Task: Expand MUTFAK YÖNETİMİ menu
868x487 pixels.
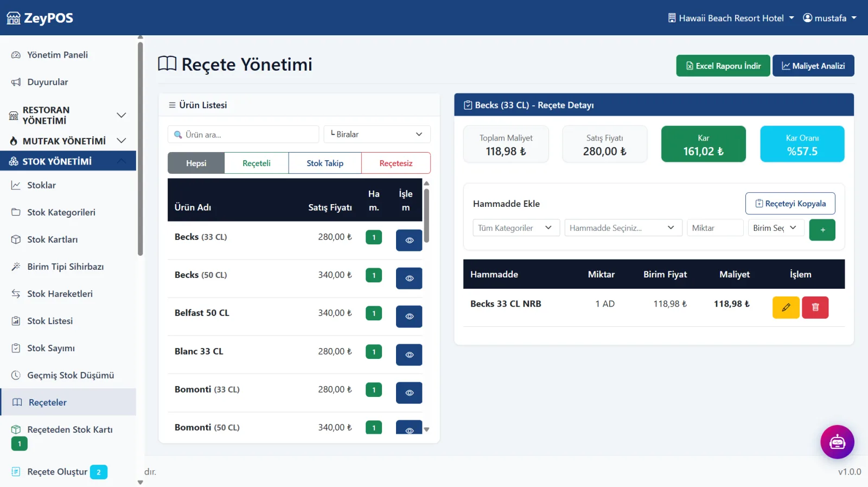Action: point(68,141)
